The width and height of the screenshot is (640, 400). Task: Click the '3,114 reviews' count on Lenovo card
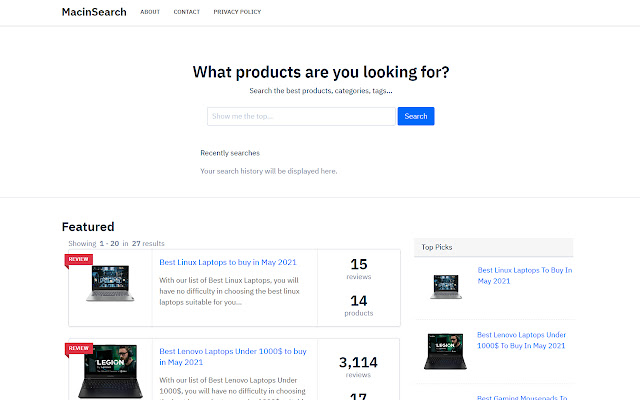tap(358, 367)
